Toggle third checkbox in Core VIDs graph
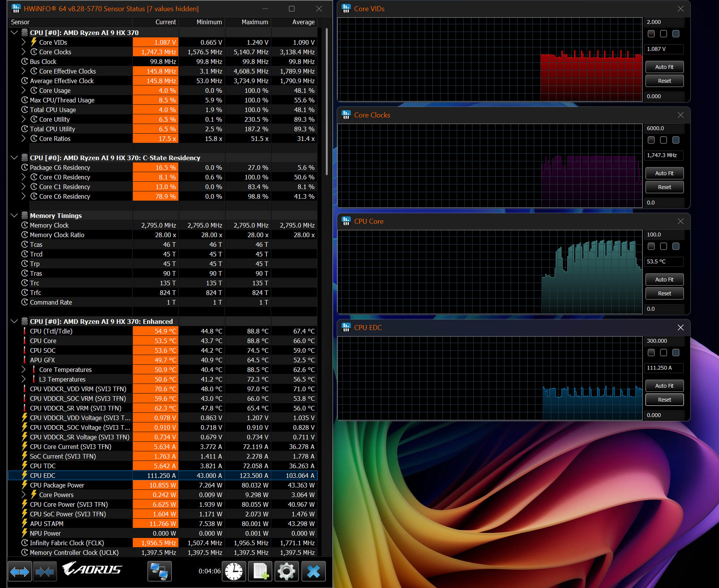 pos(676,34)
